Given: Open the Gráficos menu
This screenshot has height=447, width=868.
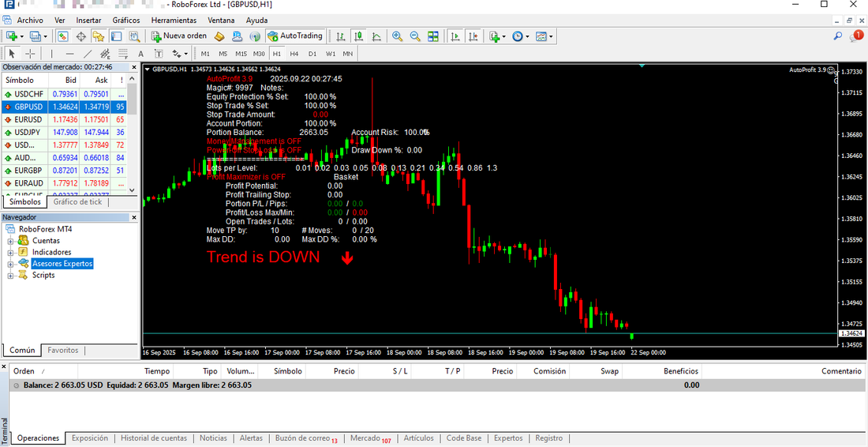Looking at the screenshot, I should coord(126,20).
